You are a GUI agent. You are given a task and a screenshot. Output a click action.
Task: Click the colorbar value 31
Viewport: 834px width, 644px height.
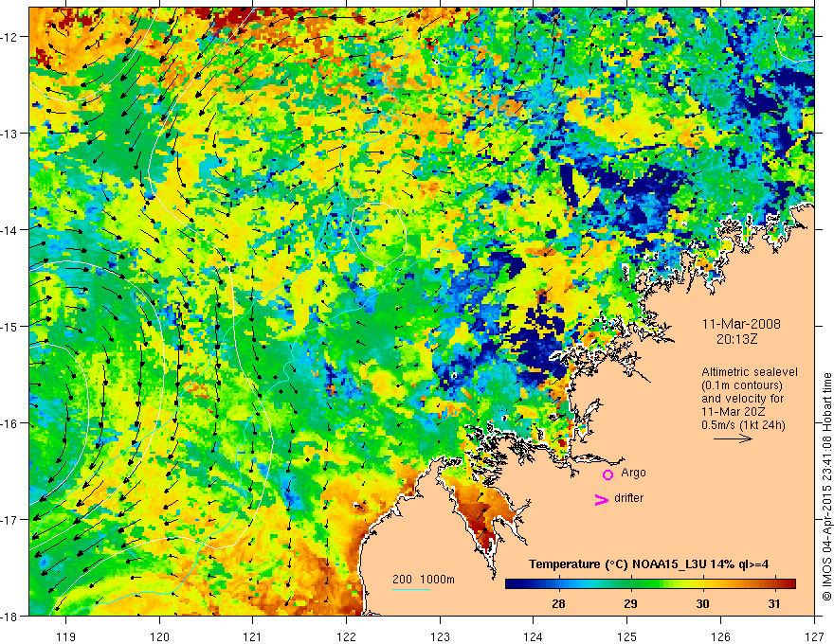[774, 603]
